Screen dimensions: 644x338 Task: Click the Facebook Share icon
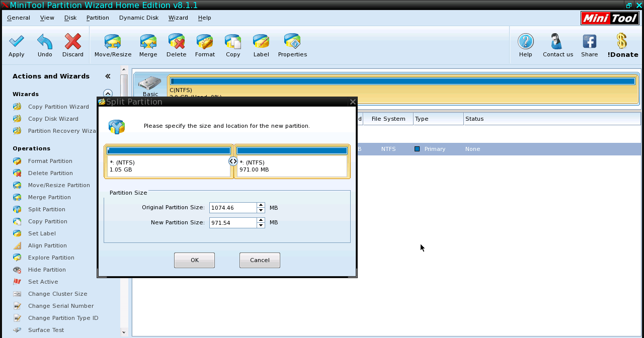[589, 41]
